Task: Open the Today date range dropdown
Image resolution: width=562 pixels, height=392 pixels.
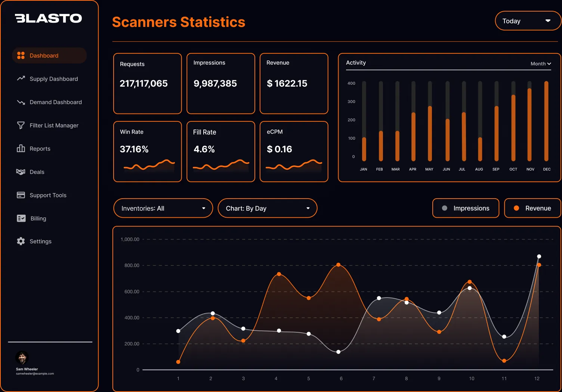Action: point(528,21)
